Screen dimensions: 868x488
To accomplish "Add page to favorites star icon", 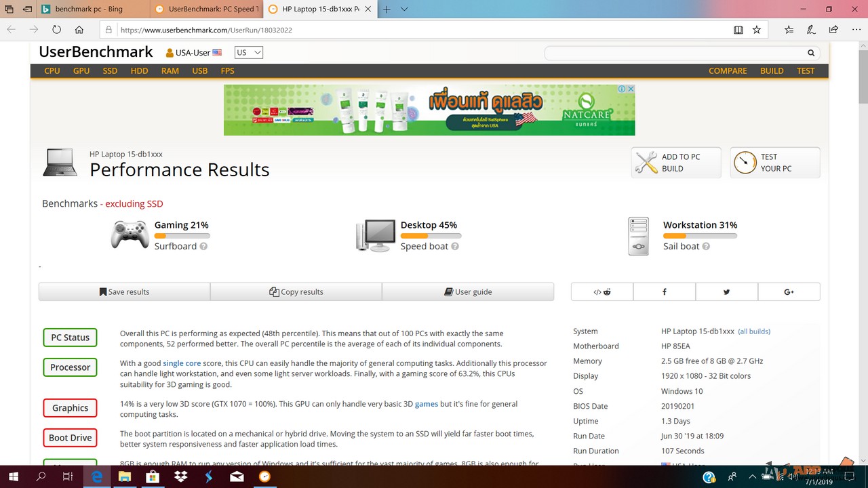I will [757, 30].
